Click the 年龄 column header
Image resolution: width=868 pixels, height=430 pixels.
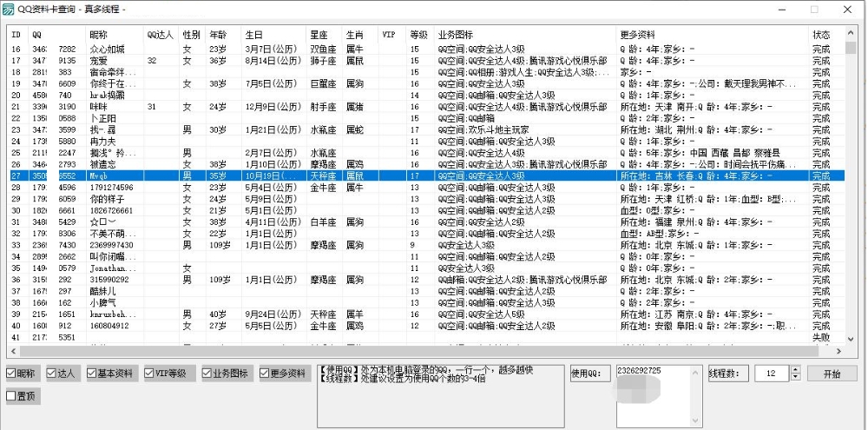224,35
